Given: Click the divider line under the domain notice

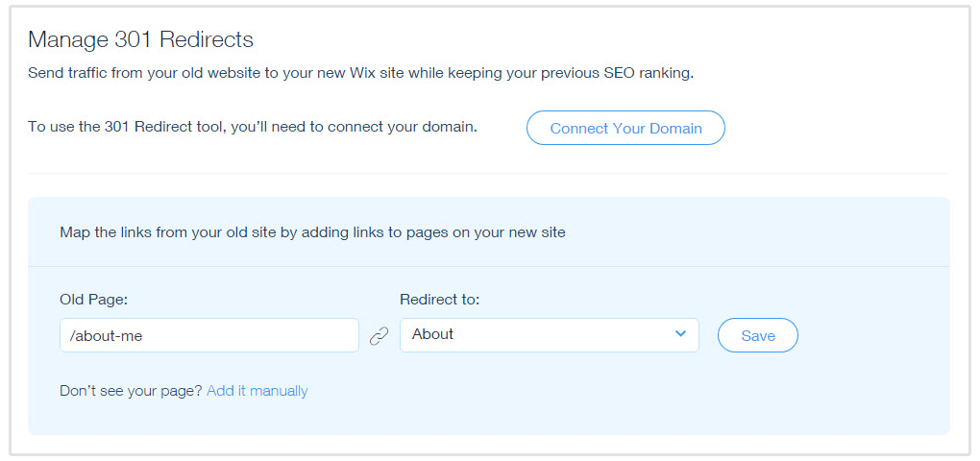Looking at the screenshot, I should coord(488,174).
